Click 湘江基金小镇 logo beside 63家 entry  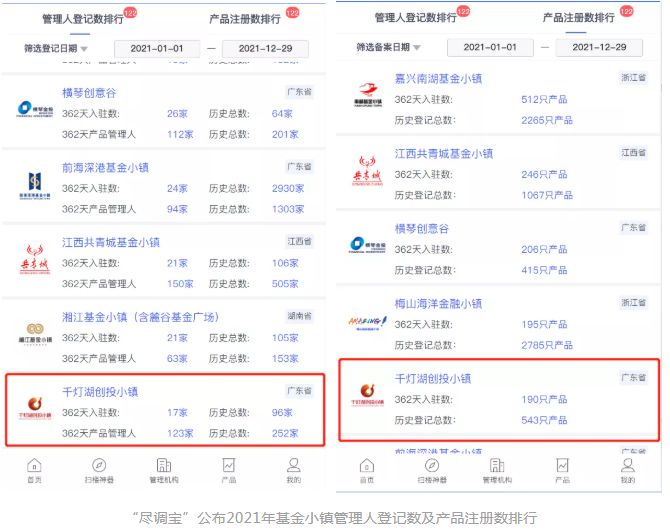(35, 334)
